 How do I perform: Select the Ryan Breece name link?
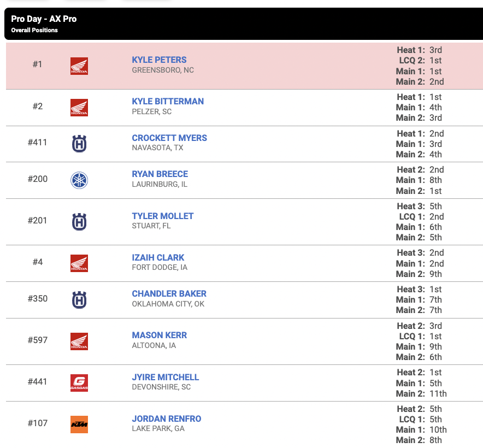click(x=160, y=174)
